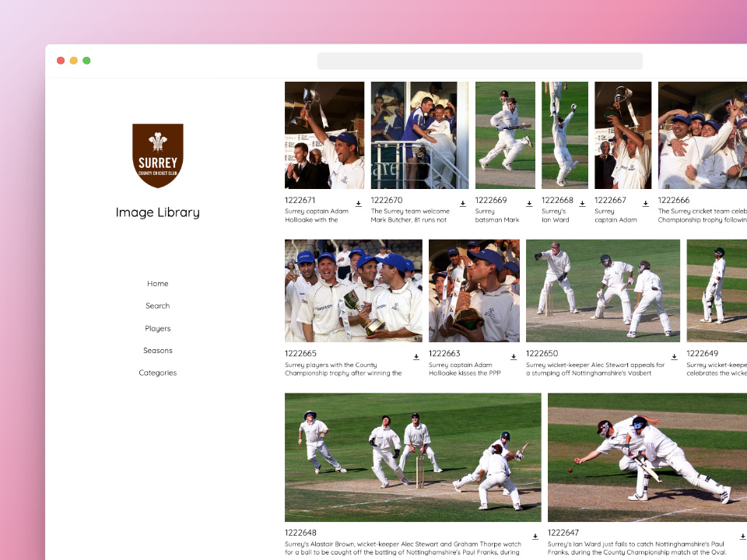Download image 1222648

[535, 537]
